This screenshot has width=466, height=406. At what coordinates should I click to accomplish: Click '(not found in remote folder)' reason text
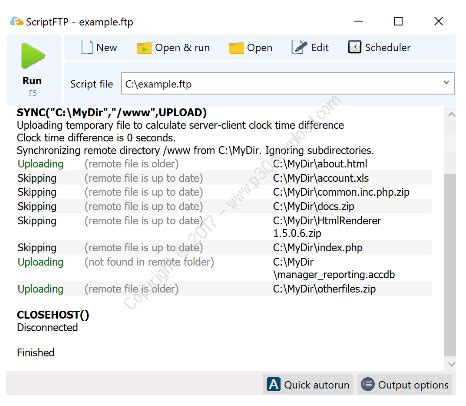pyautogui.click(x=149, y=262)
